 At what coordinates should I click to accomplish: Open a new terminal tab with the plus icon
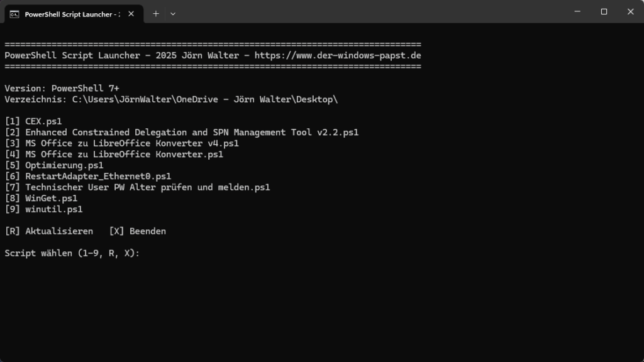point(155,13)
